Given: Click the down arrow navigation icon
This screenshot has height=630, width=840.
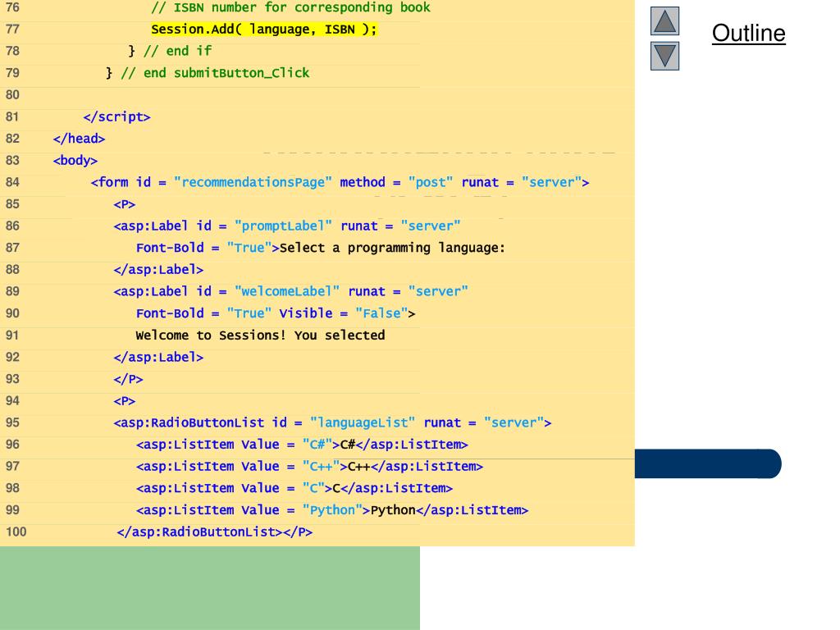Looking at the screenshot, I should tap(664, 57).
